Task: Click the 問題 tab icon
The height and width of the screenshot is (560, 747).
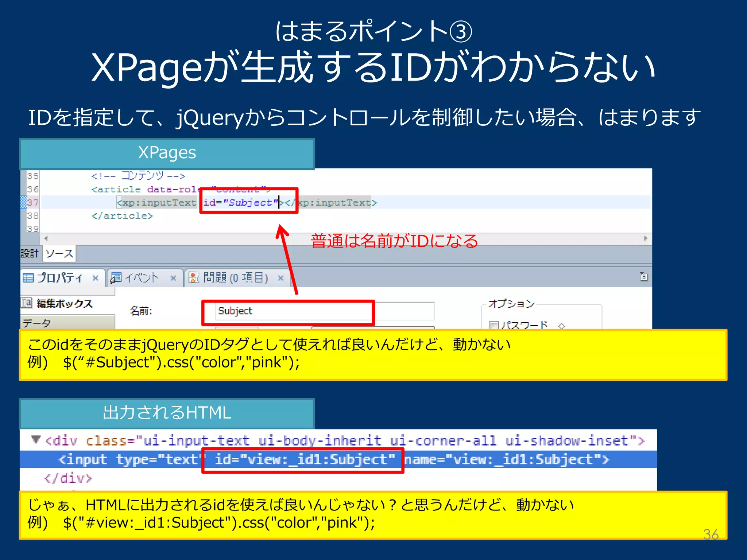Action: tap(194, 278)
